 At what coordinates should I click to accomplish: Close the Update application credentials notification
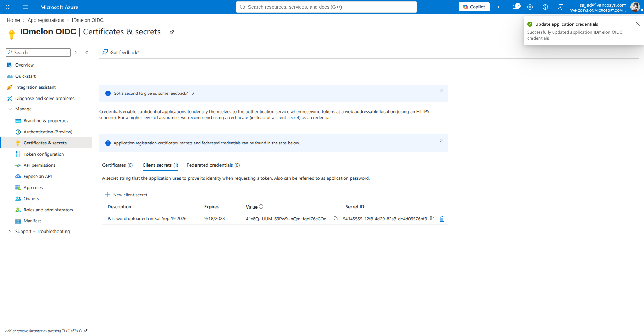click(638, 24)
